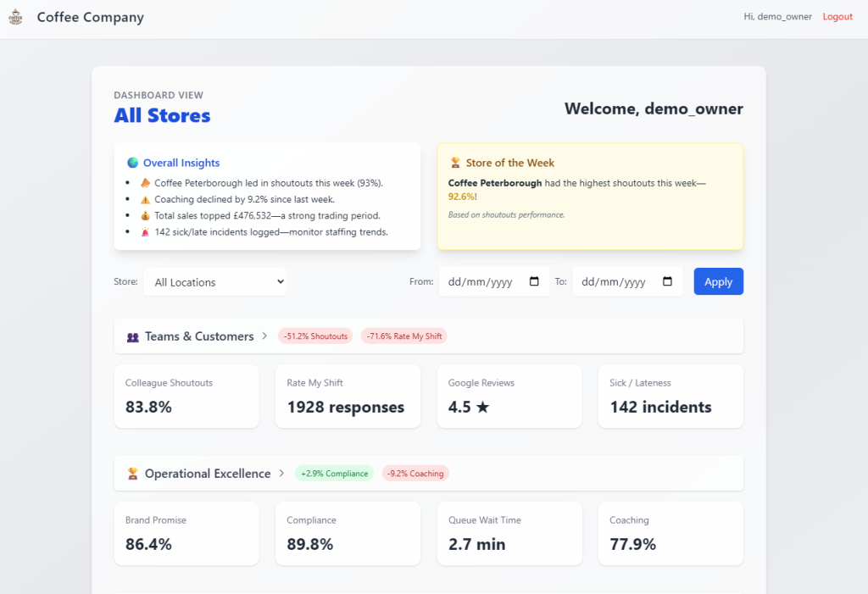This screenshot has height=594, width=868.
Task: Click into the From date field
Action: [x=494, y=281]
